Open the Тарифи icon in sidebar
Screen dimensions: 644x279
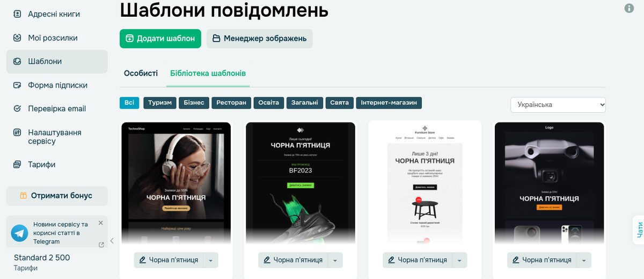click(18, 164)
